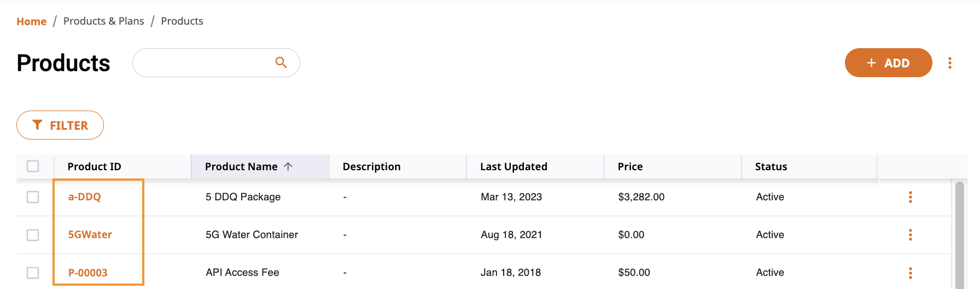Sort by the Status column header

(x=771, y=166)
